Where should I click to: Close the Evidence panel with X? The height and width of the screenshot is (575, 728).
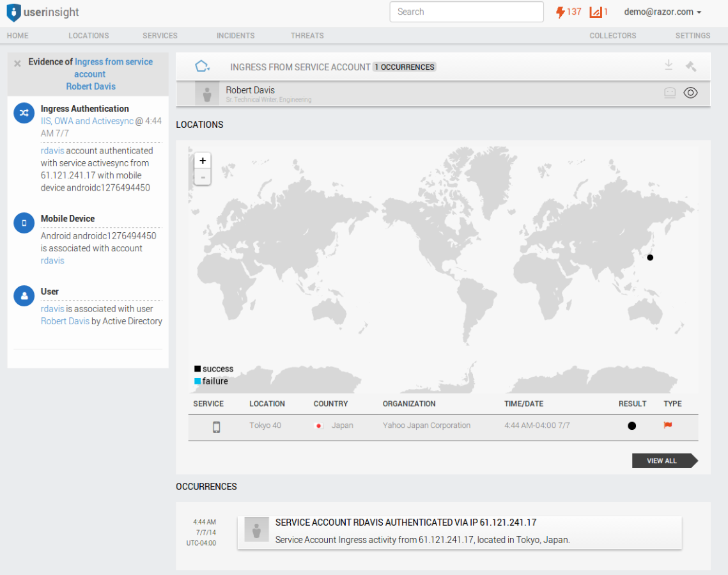(17, 63)
